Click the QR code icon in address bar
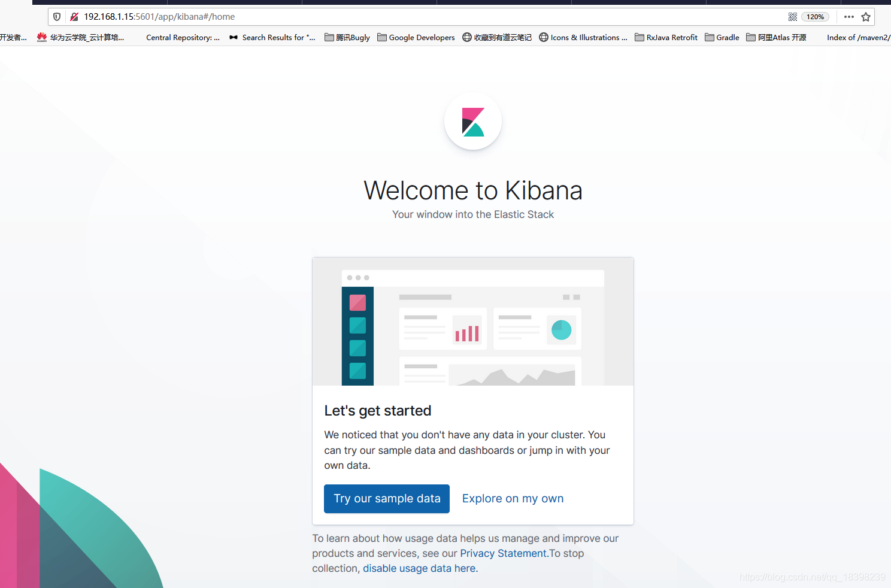This screenshot has height=588, width=891. point(793,17)
